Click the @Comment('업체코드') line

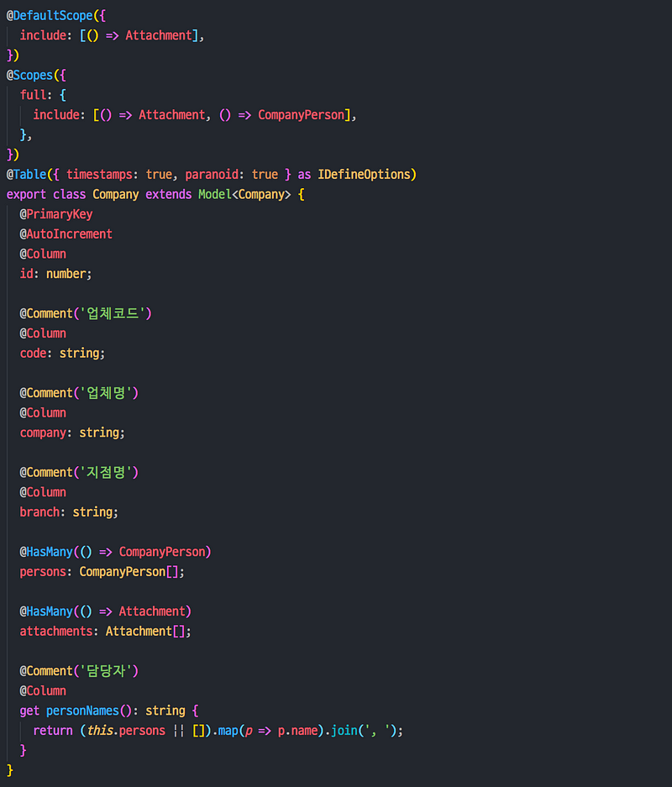click(x=86, y=313)
